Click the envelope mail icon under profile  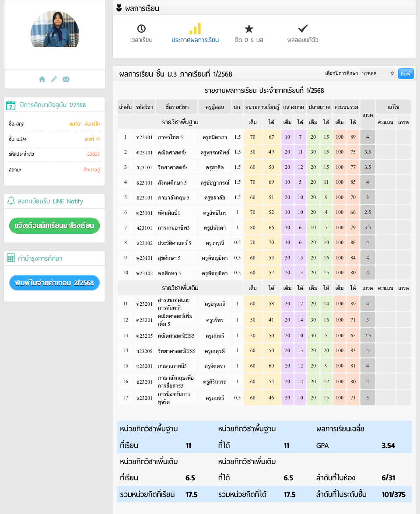[66, 79]
